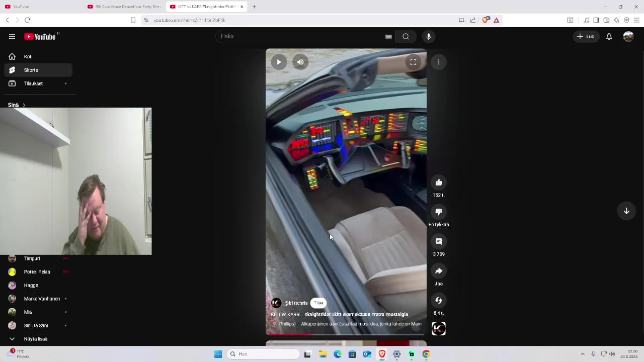Viewport: 644px width, 362px height.
Task: Share the Short via Jaa
Action: click(x=439, y=271)
